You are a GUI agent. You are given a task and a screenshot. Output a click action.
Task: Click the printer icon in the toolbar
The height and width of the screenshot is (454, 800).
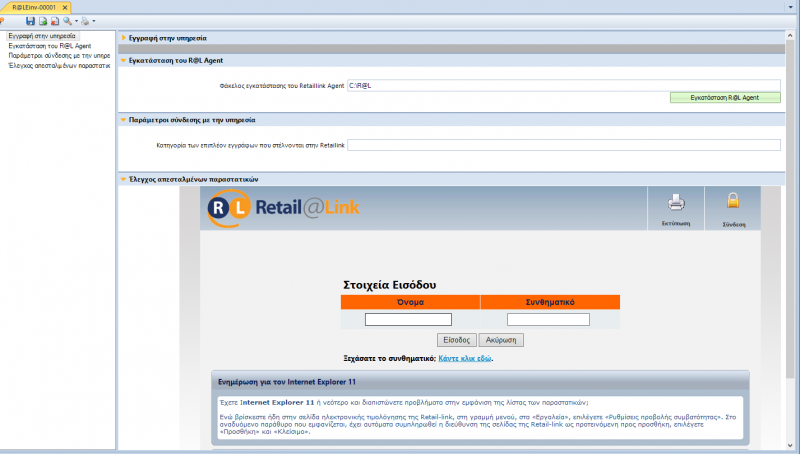[x=85, y=21]
